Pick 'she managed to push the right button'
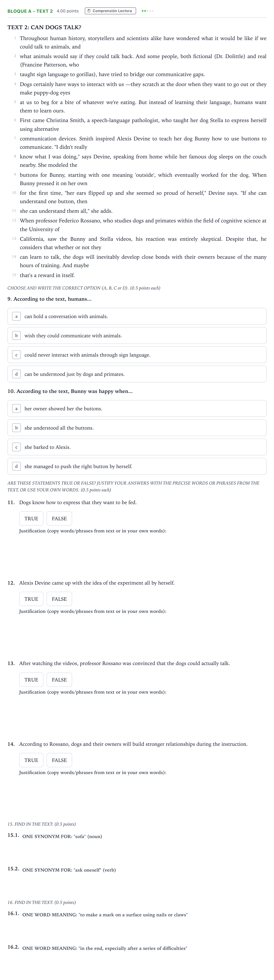The width and height of the screenshot is (274, 980). click(137, 466)
